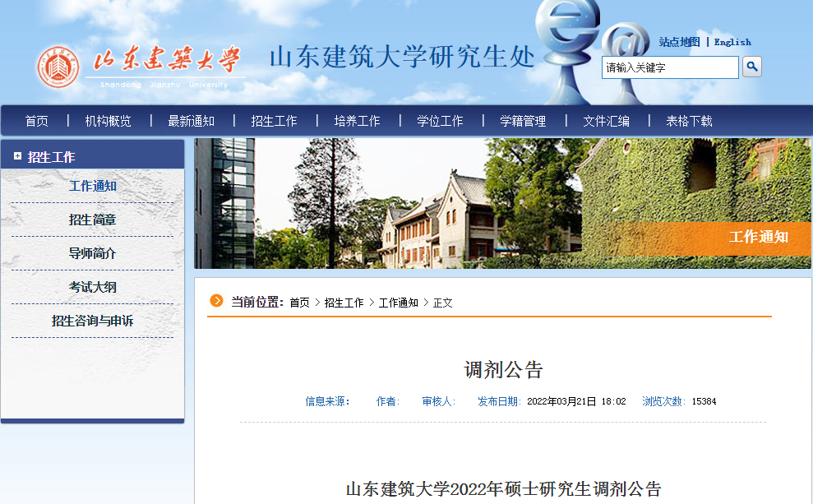Select 导师简介 in the sidebar
The height and width of the screenshot is (504, 813).
click(x=92, y=253)
